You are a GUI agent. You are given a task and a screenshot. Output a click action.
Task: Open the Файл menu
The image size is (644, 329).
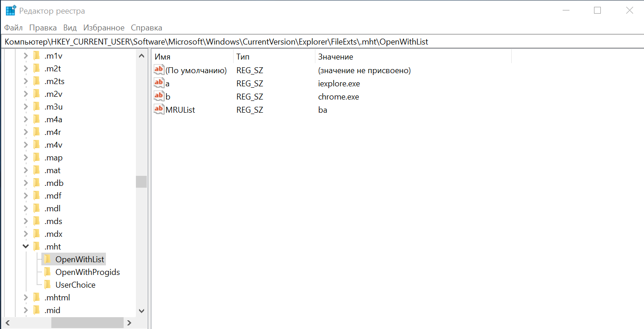coord(14,28)
